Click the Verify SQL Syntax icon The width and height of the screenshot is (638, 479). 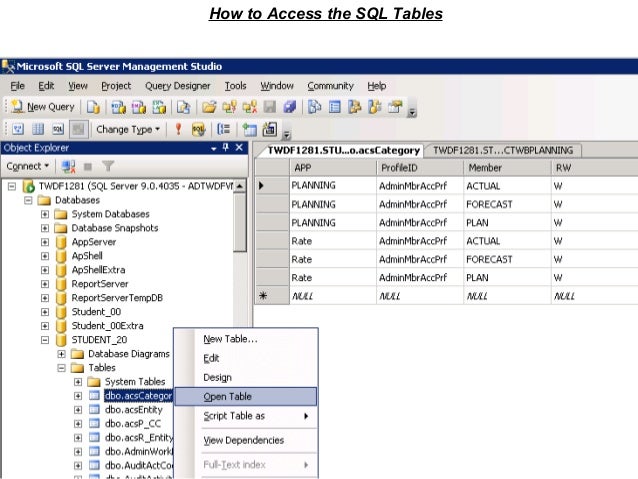pyautogui.click(x=199, y=129)
